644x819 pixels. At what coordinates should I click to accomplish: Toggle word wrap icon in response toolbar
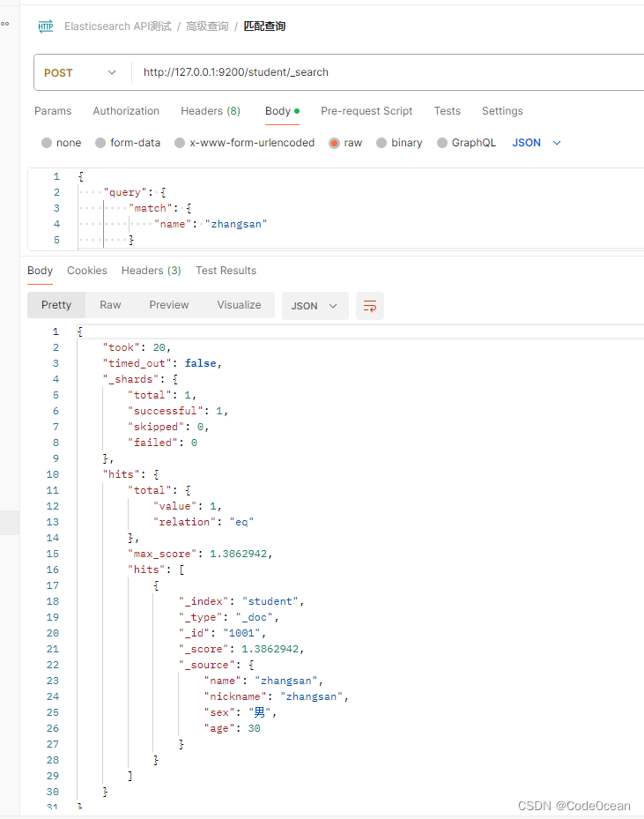point(369,306)
